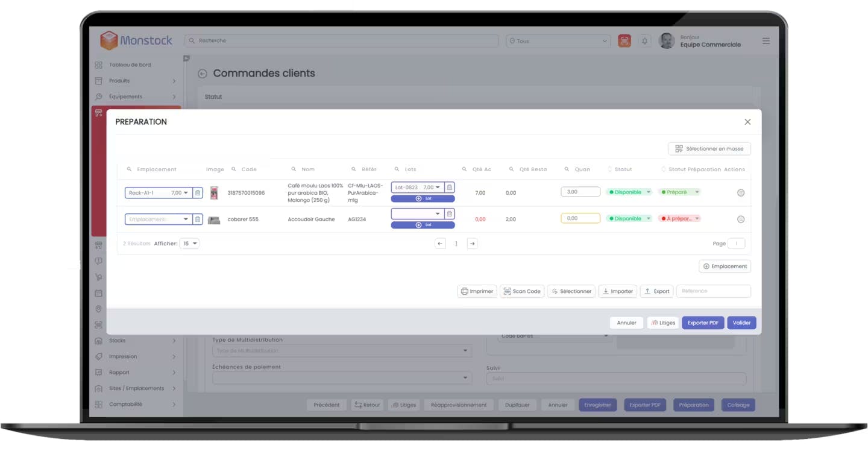Go to previous page arrow in the table

[440, 244]
